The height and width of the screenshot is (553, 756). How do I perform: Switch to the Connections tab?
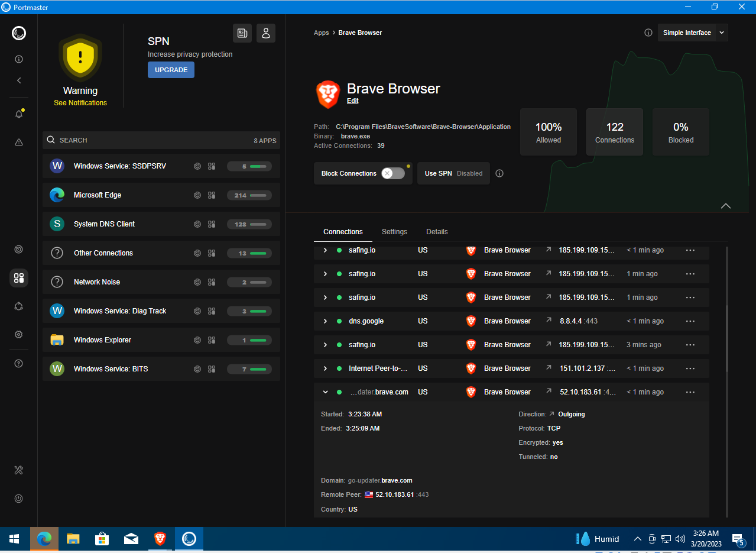click(343, 232)
